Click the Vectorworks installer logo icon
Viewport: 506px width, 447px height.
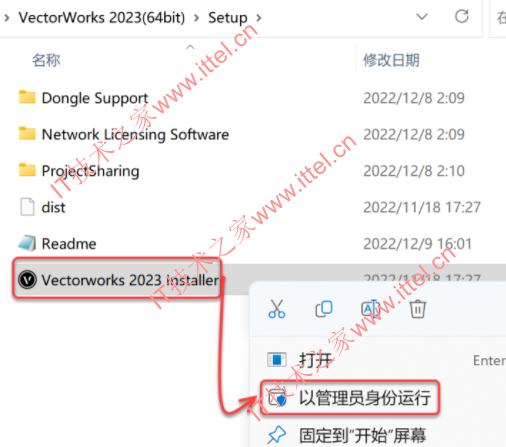point(27,280)
